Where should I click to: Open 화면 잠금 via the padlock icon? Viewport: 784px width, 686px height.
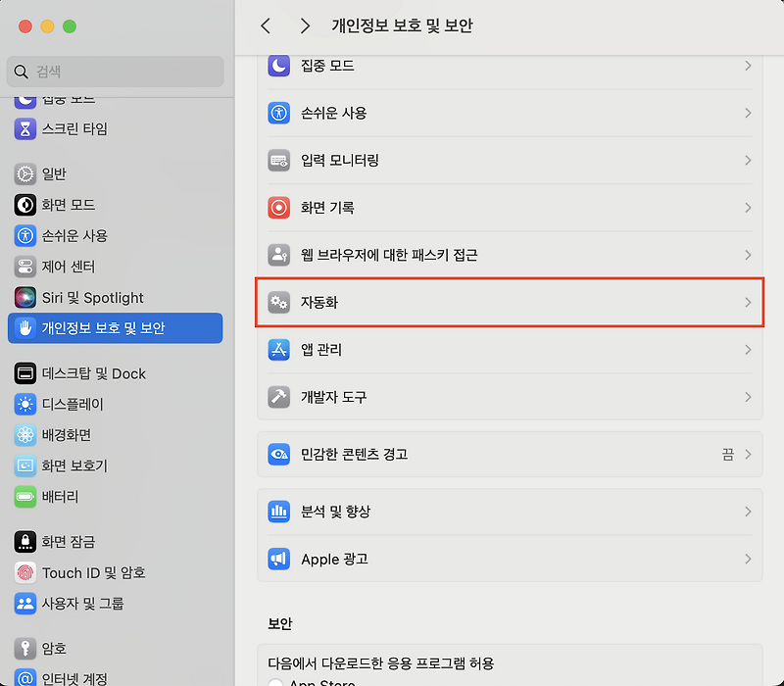tap(27, 542)
